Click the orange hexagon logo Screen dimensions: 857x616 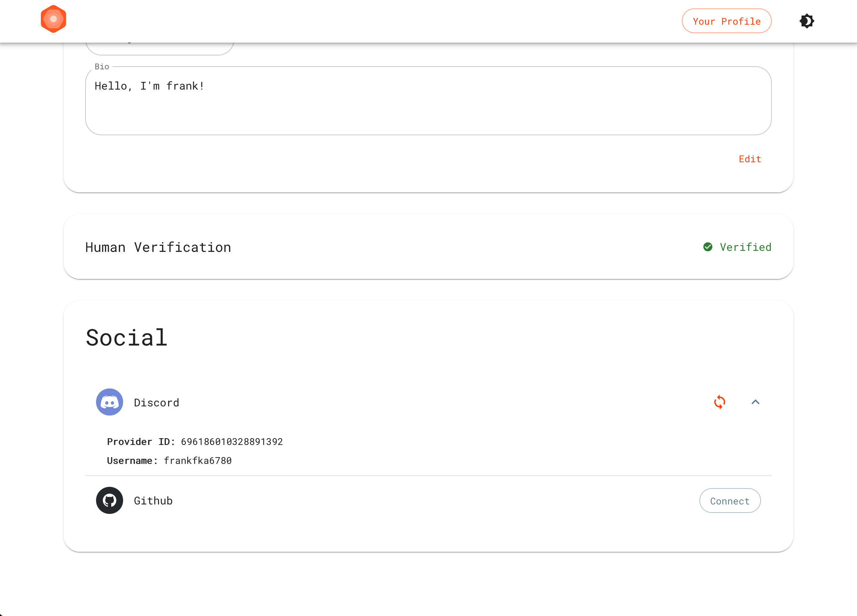click(x=53, y=19)
